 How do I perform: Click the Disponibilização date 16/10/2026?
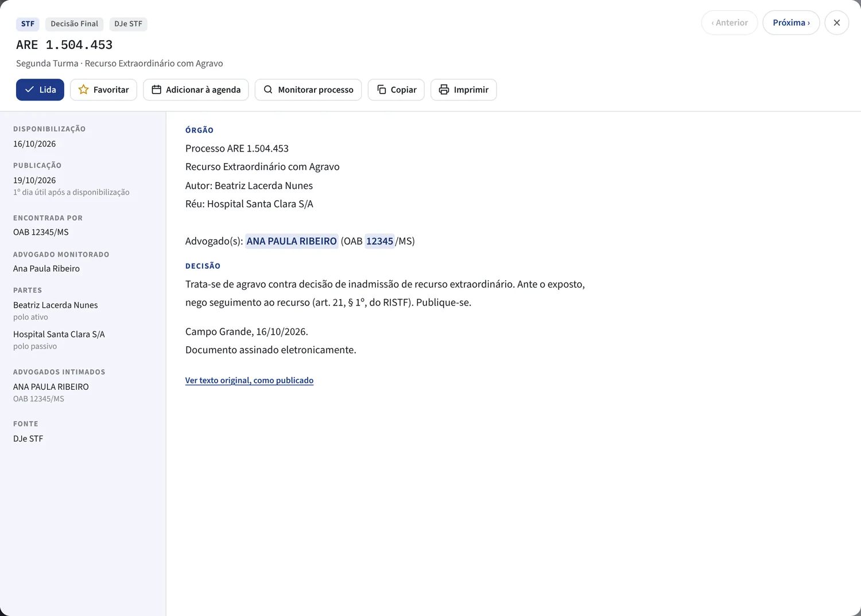point(34,144)
